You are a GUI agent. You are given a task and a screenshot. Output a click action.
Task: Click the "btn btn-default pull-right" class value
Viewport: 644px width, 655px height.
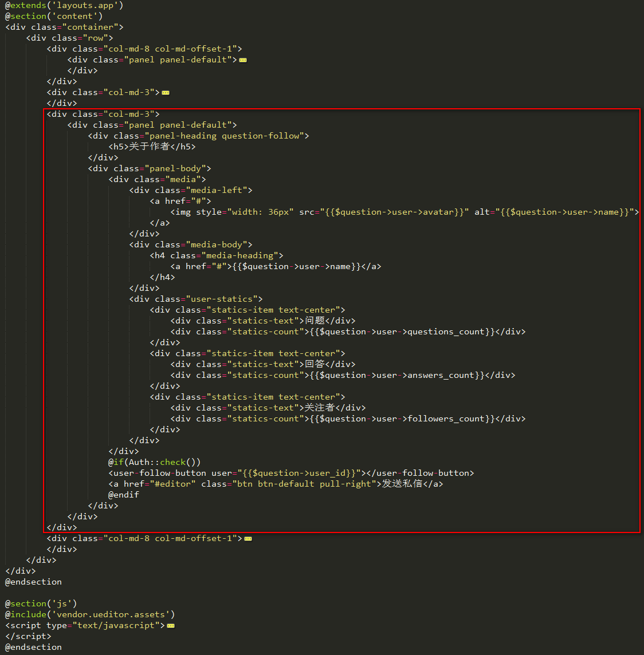(x=304, y=484)
